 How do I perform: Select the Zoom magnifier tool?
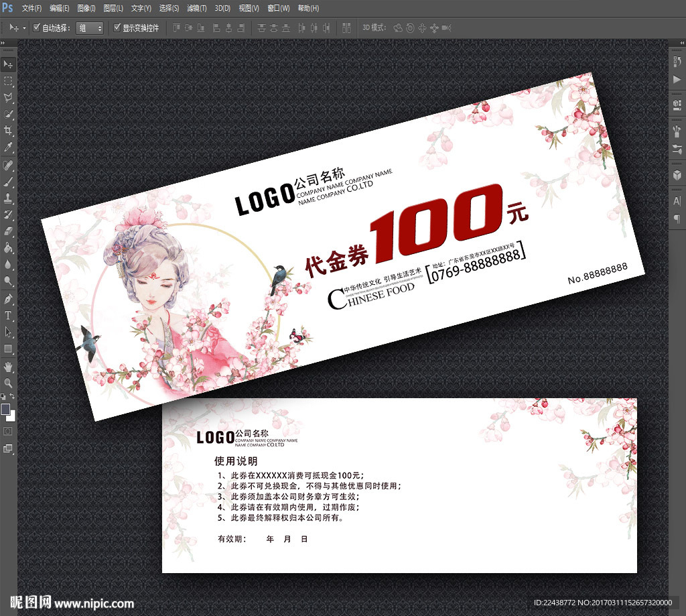tap(8, 383)
